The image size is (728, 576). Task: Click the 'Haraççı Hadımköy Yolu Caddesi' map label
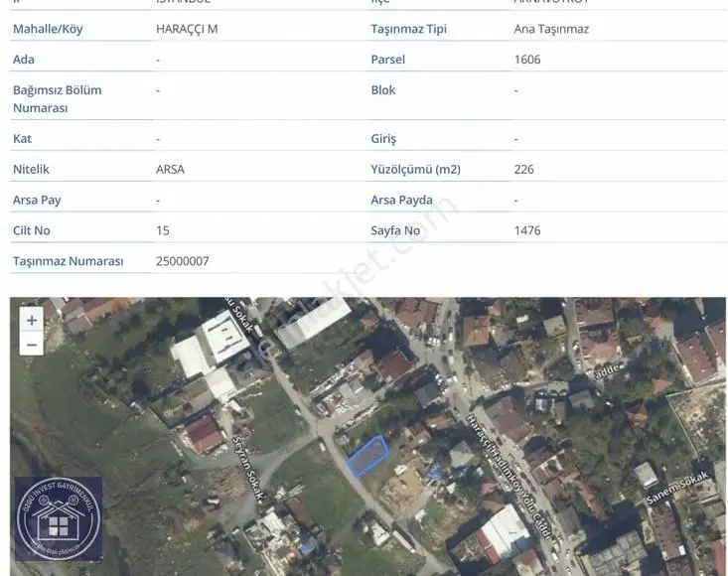click(510, 477)
